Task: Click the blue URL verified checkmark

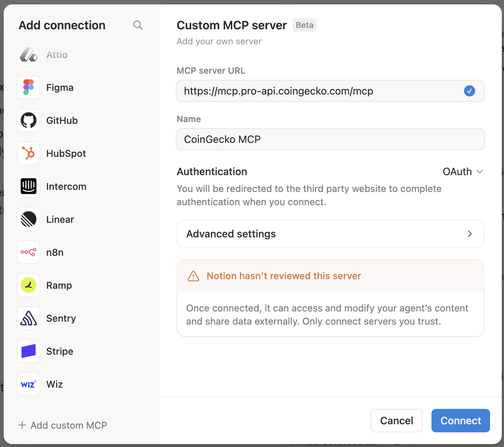Action: tap(470, 91)
